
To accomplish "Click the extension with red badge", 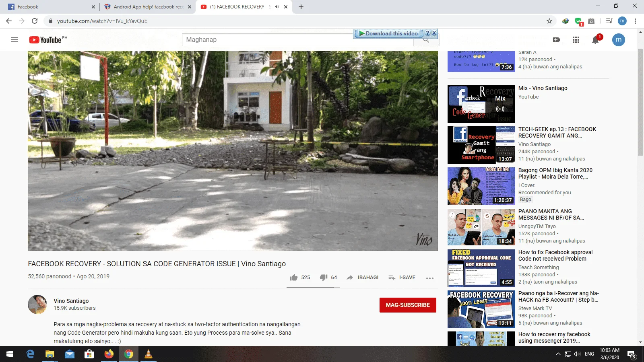I will [579, 21].
